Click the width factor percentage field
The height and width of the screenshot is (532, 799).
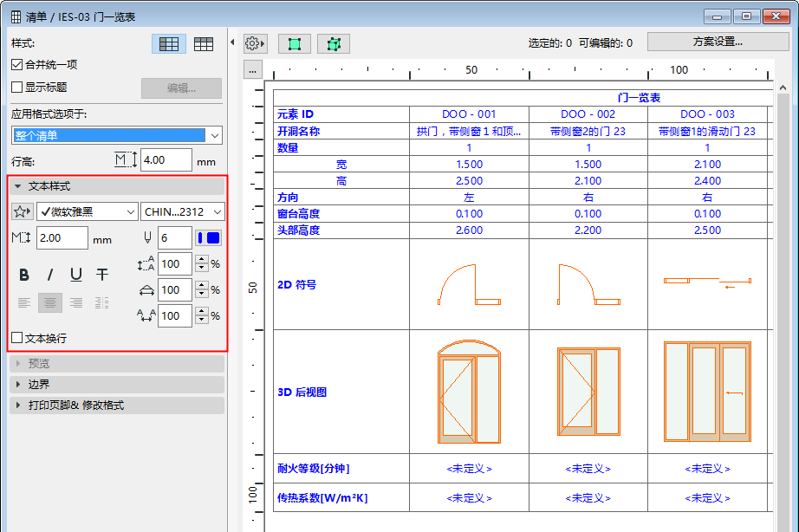coord(175,290)
